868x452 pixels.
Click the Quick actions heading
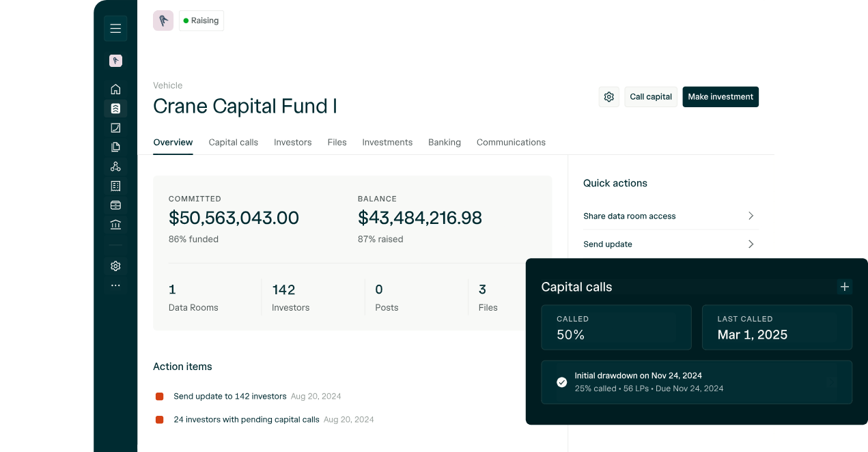(615, 183)
